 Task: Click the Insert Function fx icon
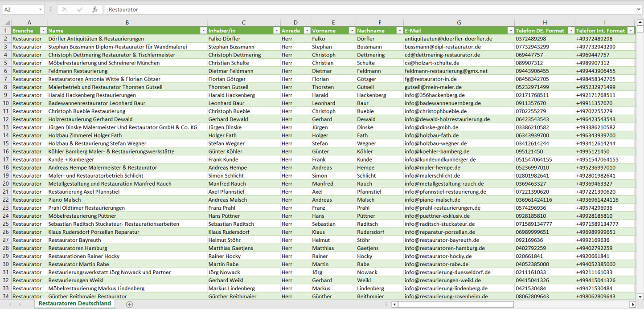point(94,9)
